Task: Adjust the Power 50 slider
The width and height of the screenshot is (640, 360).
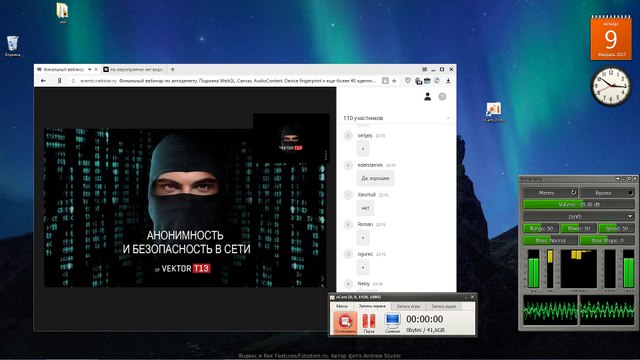Action: (578, 228)
